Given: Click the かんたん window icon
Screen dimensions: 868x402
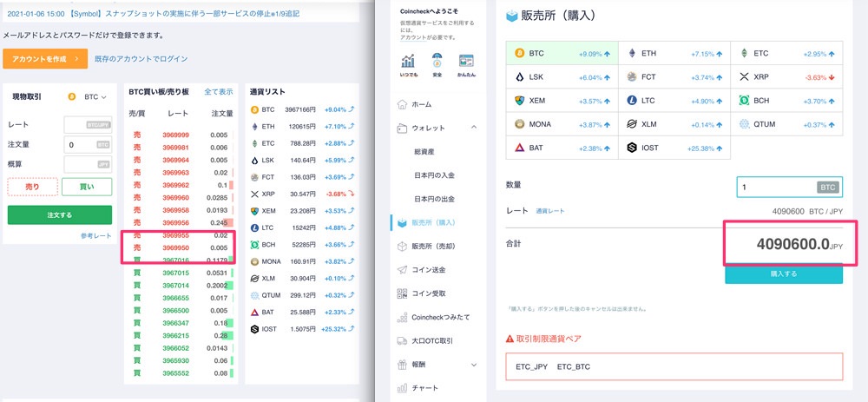Looking at the screenshot, I should [467, 61].
